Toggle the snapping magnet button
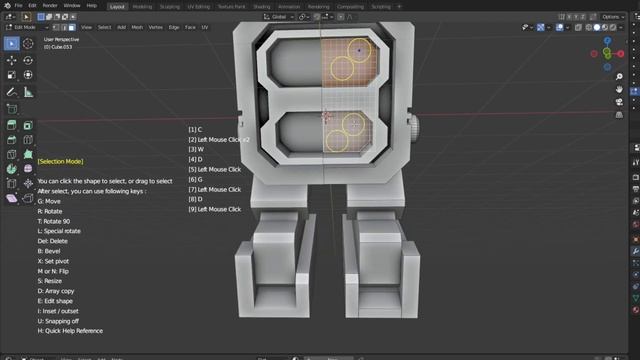Image resolution: width=640 pixels, height=360 pixels. 316,17
